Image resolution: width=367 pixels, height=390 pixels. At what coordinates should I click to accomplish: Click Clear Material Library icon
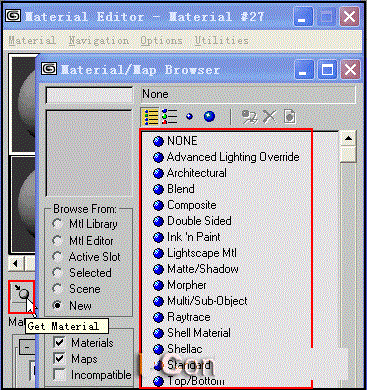tap(289, 117)
